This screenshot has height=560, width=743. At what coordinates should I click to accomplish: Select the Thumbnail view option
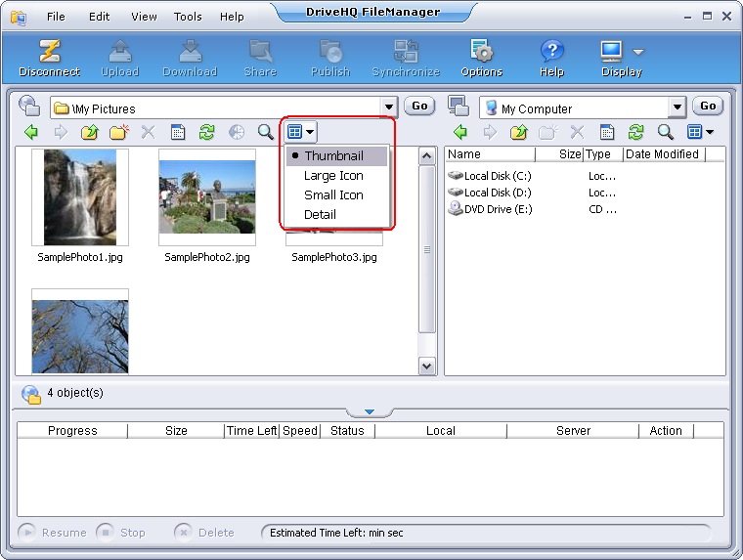(333, 156)
